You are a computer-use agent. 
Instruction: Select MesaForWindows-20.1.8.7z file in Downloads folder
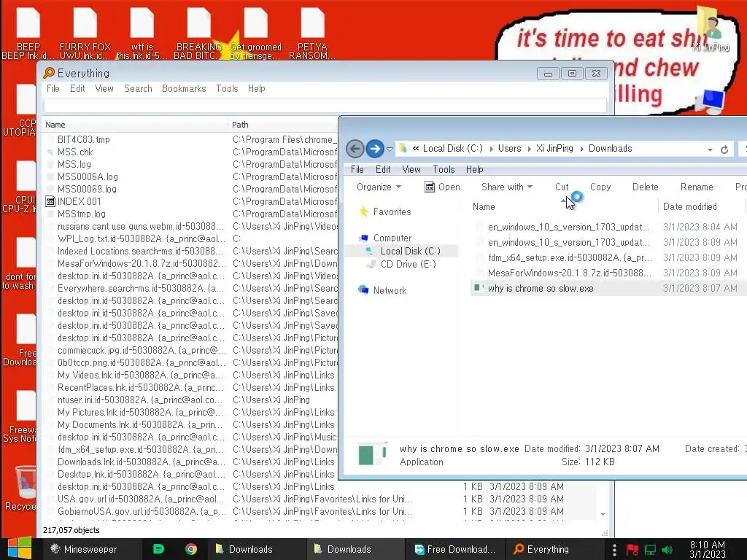[x=569, y=273]
